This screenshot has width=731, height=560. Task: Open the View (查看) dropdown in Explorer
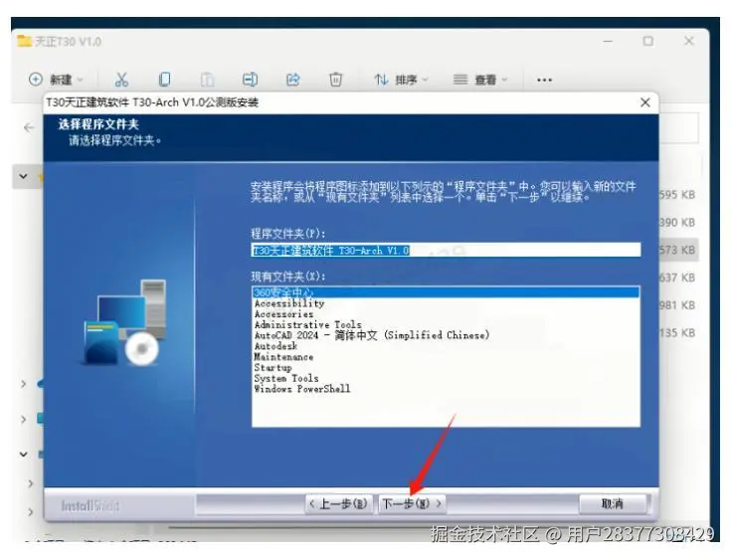click(480, 80)
